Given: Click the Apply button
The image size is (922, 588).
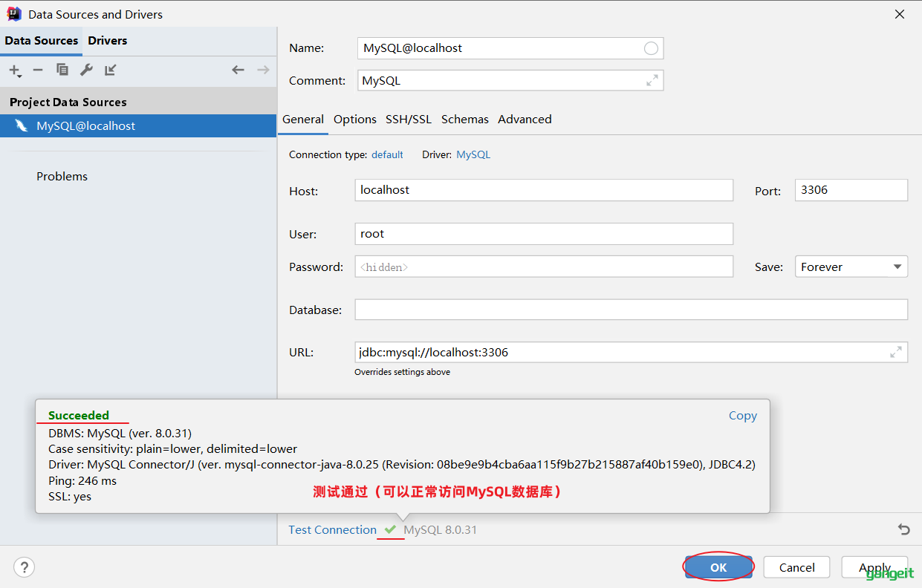Looking at the screenshot, I should pos(875,567).
